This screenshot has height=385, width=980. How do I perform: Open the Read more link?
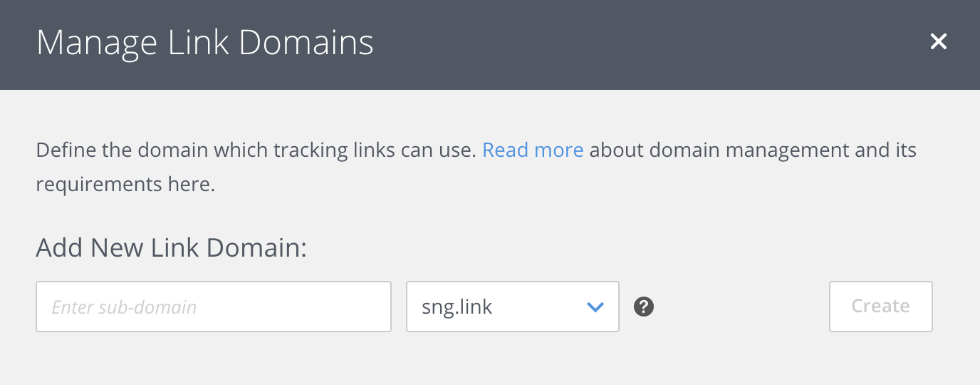pos(533,150)
